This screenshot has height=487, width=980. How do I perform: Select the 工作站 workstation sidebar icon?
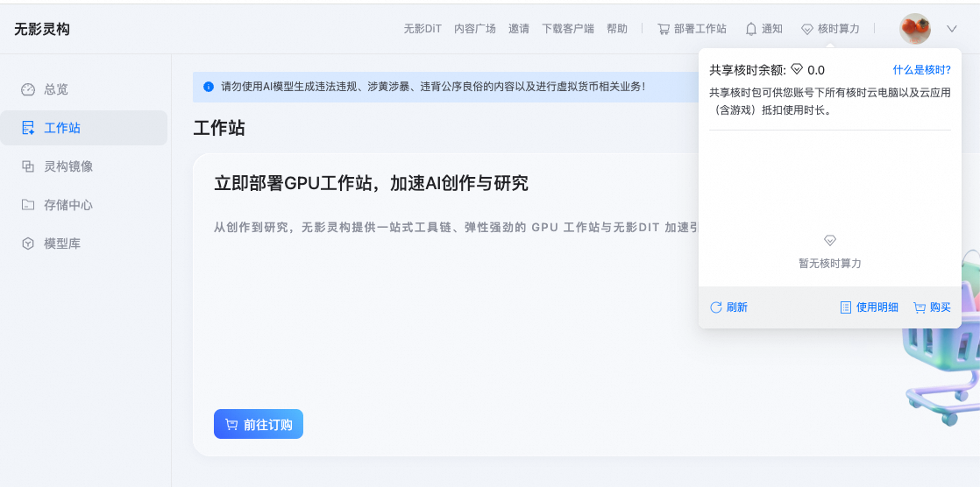tap(28, 128)
